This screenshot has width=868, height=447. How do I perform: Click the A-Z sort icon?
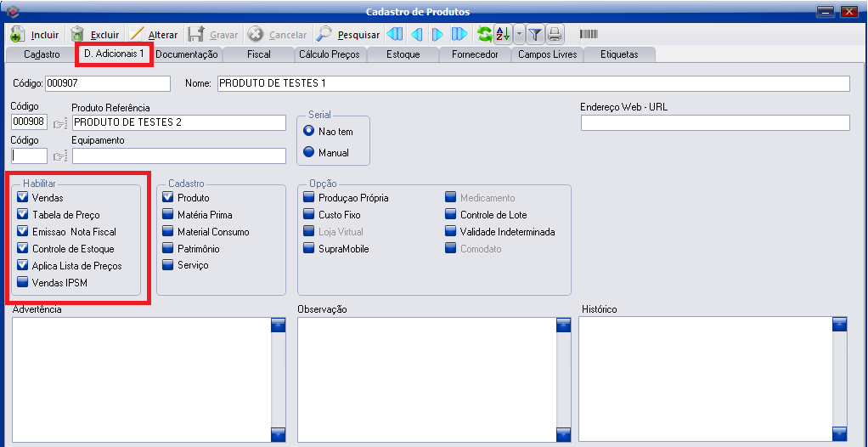coord(503,35)
